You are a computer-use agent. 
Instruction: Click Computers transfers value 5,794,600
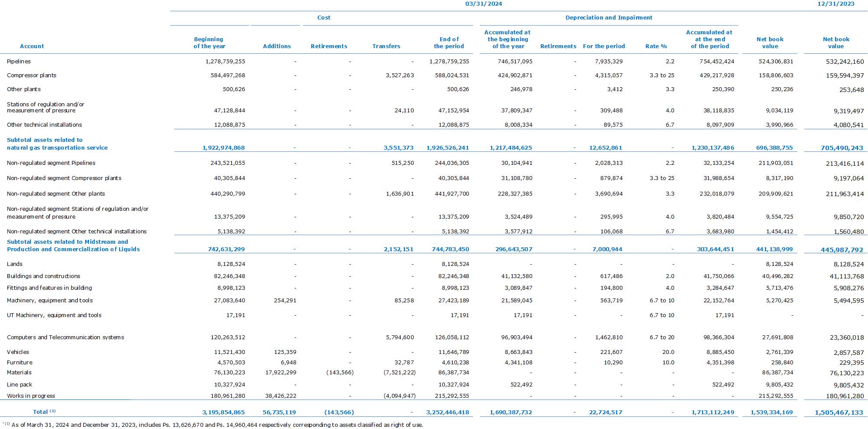click(400, 337)
